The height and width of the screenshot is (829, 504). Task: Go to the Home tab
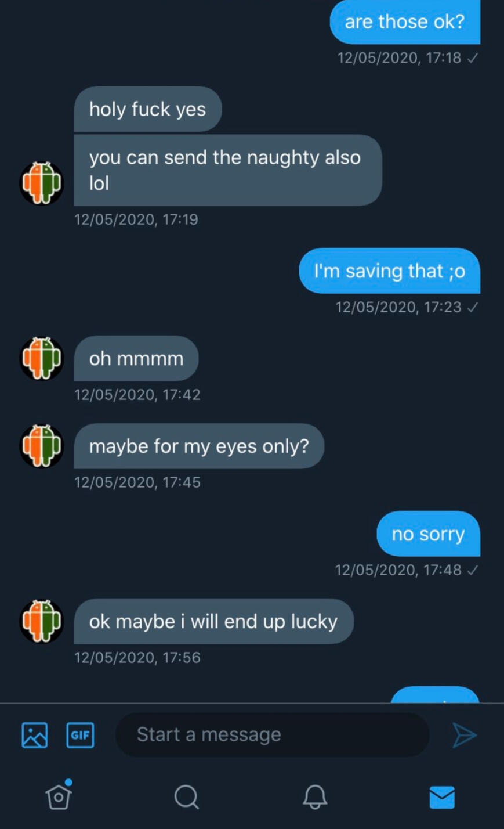pos(59,796)
